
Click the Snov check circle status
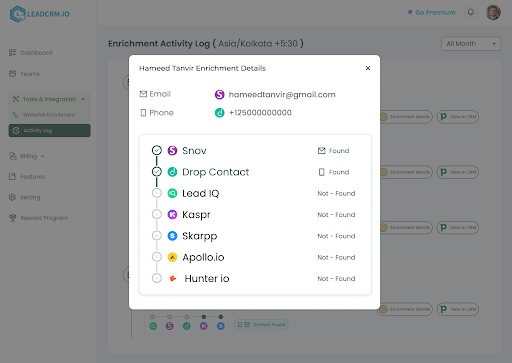(157, 150)
